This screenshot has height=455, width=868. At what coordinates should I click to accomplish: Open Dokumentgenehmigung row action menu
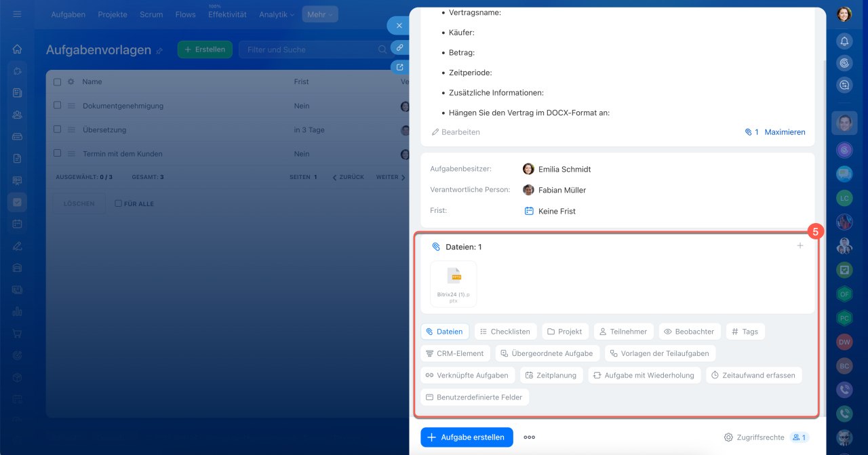[71, 106]
